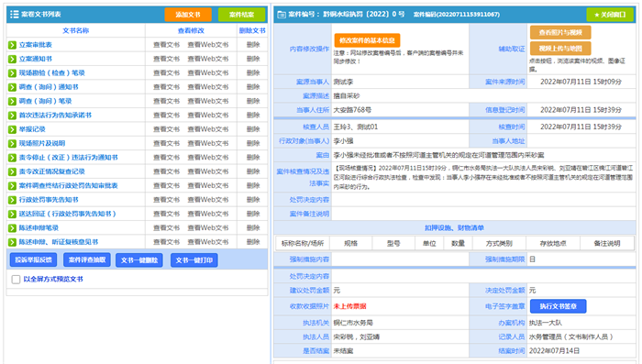Click the 执行文书签章 blue button
The width and height of the screenshot is (642, 364).
pos(558,306)
